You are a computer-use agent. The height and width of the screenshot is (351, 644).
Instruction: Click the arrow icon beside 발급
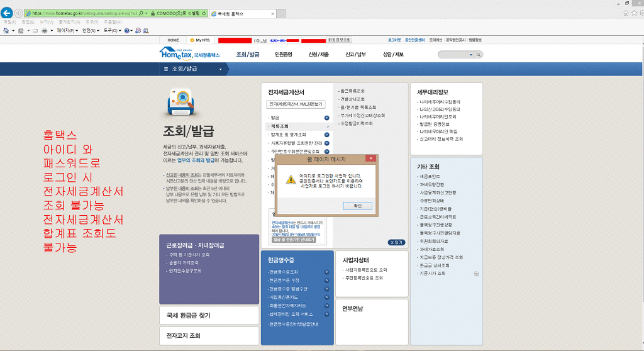(x=327, y=118)
